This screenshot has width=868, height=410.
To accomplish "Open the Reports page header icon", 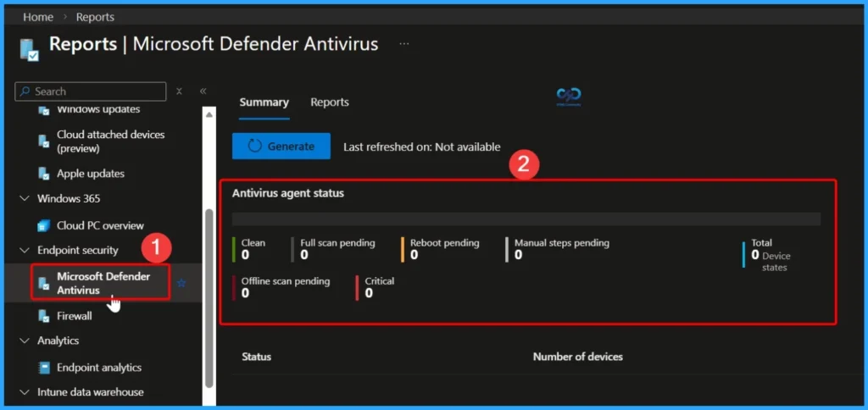I will pyautogui.click(x=29, y=49).
